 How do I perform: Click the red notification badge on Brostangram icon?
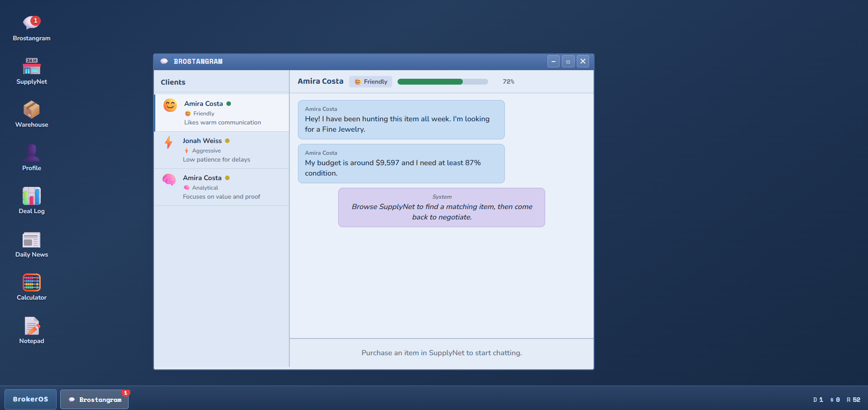tap(36, 20)
